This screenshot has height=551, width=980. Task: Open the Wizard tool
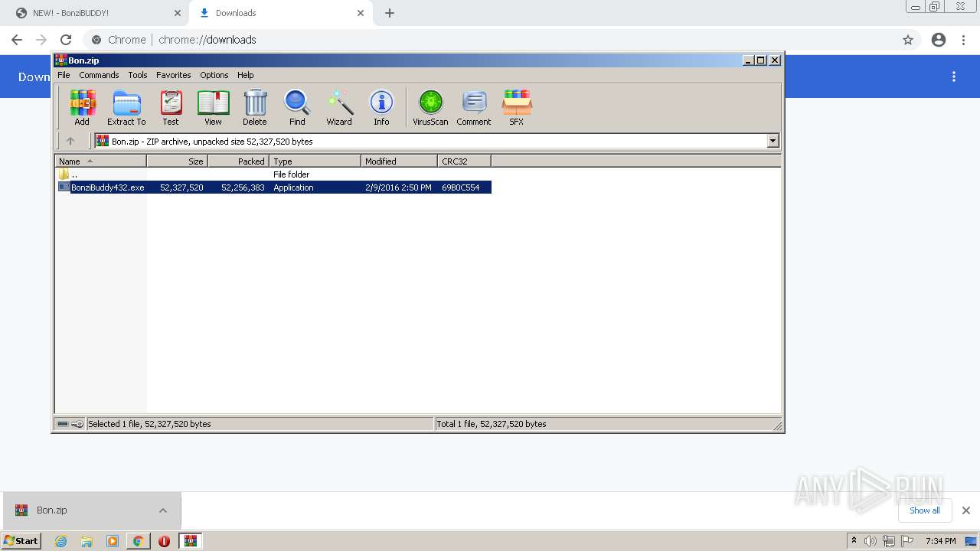tap(339, 107)
